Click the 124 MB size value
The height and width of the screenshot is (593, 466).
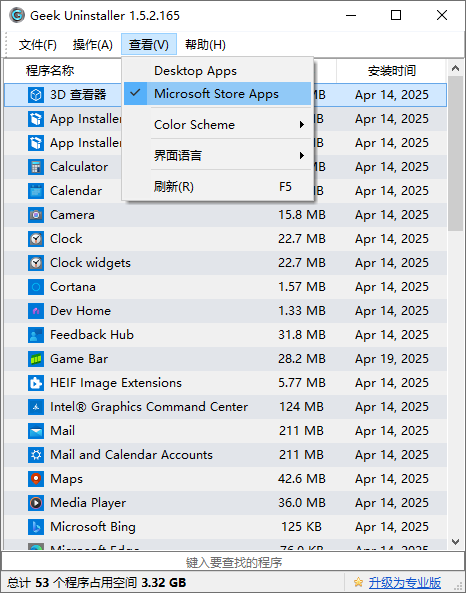click(301, 407)
